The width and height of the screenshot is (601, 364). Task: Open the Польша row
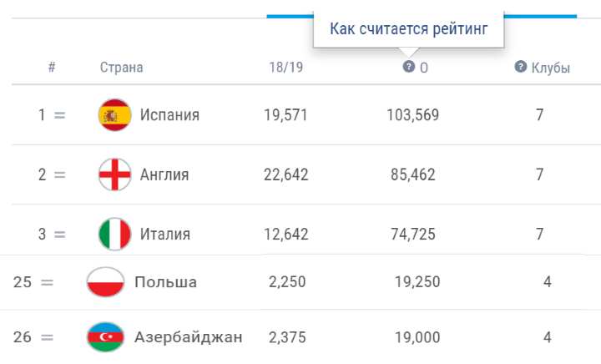300,282
